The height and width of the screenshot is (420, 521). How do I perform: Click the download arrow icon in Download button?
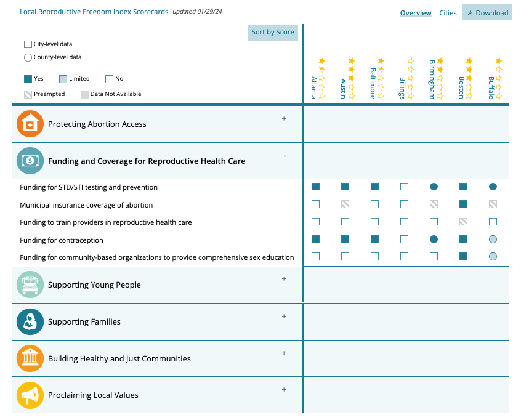[x=471, y=12]
